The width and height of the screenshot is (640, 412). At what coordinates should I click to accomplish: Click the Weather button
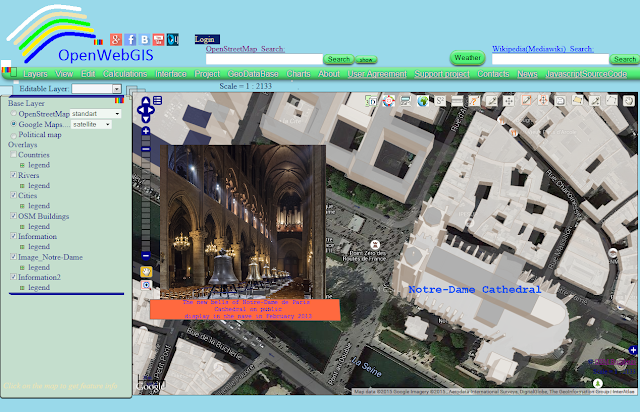[x=467, y=58]
